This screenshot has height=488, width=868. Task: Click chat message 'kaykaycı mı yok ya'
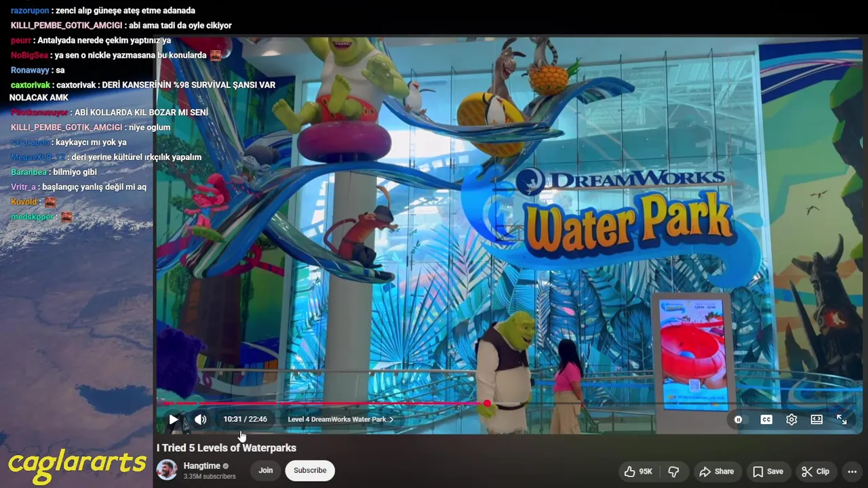(91, 142)
